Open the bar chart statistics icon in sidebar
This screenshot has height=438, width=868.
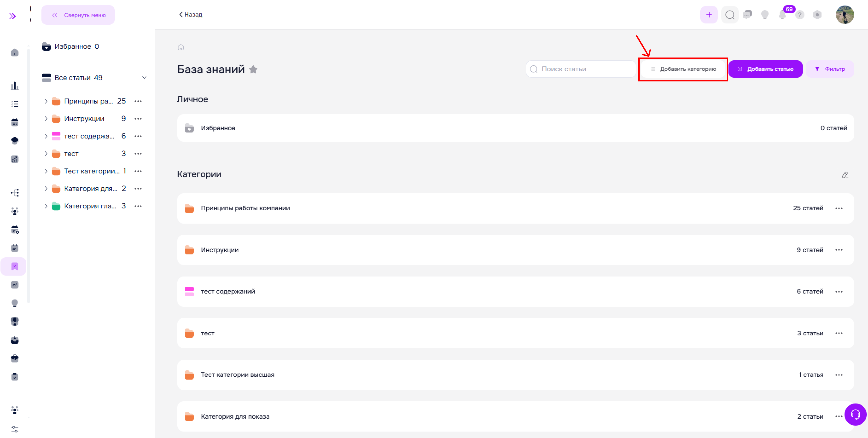click(x=15, y=86)
